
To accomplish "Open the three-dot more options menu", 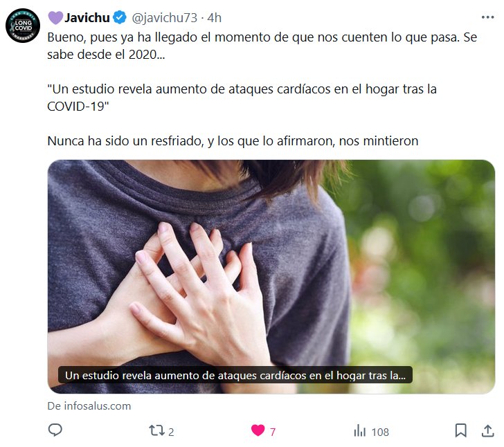I will coord(487,17).
